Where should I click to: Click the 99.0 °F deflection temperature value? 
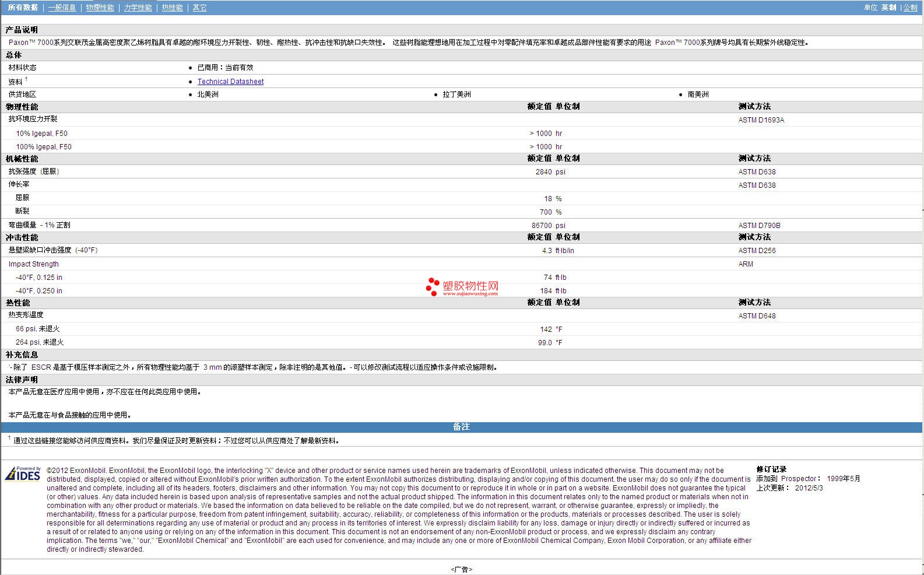(x=550, y=343)
